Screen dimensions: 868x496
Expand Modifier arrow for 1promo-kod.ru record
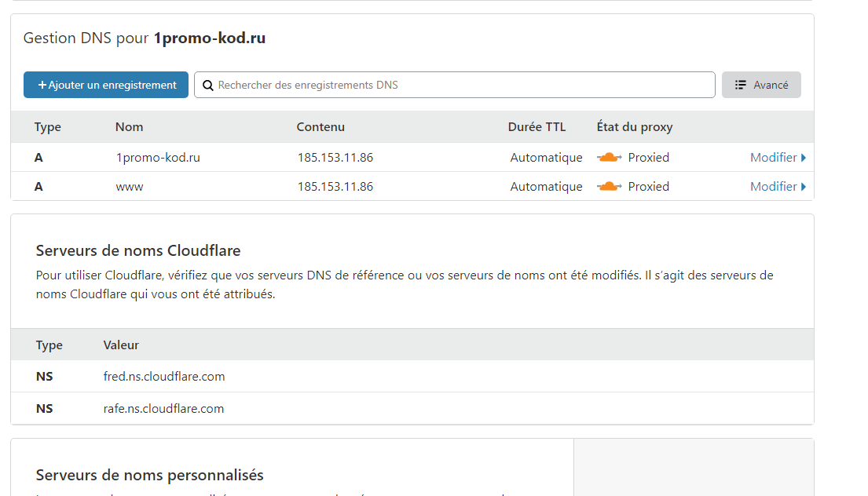pyautogui.click(x=803, y=158)
